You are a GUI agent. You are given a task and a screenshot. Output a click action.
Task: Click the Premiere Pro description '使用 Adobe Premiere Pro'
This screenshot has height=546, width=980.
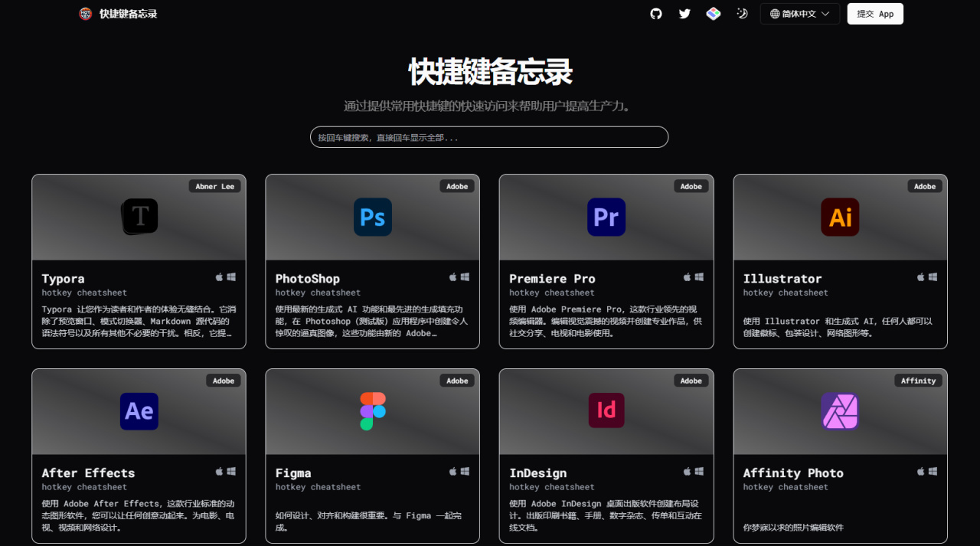tap(606, 322)
